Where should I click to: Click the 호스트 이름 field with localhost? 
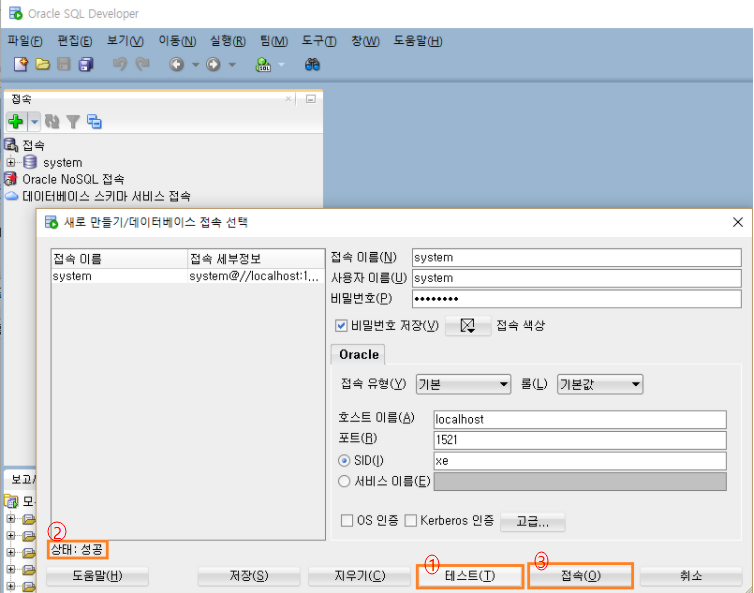point(579,419)
